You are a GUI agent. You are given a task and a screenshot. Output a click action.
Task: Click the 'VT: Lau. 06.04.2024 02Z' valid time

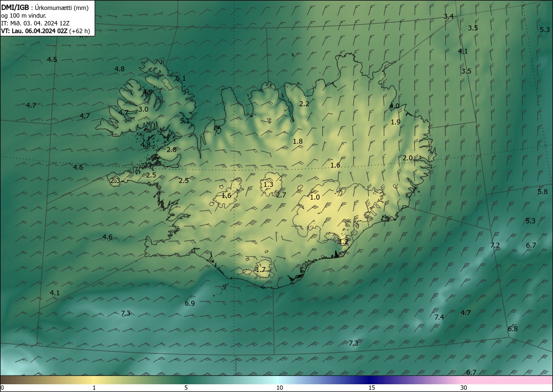click(x=34, y=31)
